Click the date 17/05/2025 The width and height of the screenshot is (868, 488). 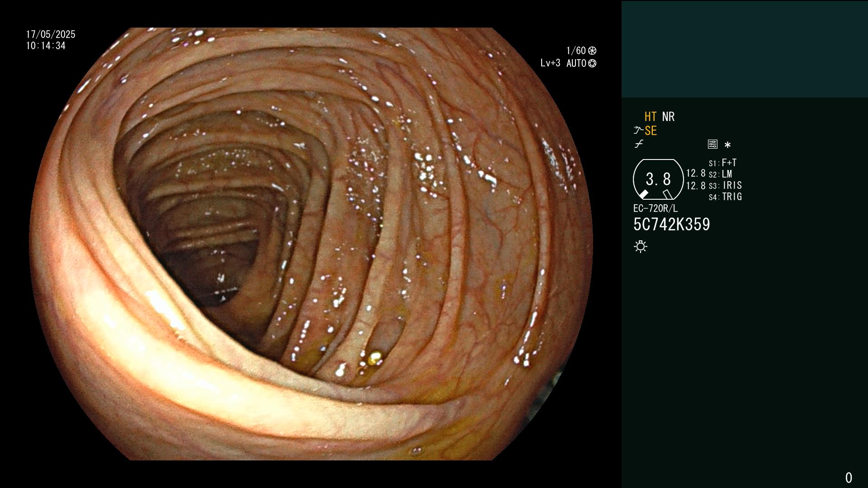[51, 34]
